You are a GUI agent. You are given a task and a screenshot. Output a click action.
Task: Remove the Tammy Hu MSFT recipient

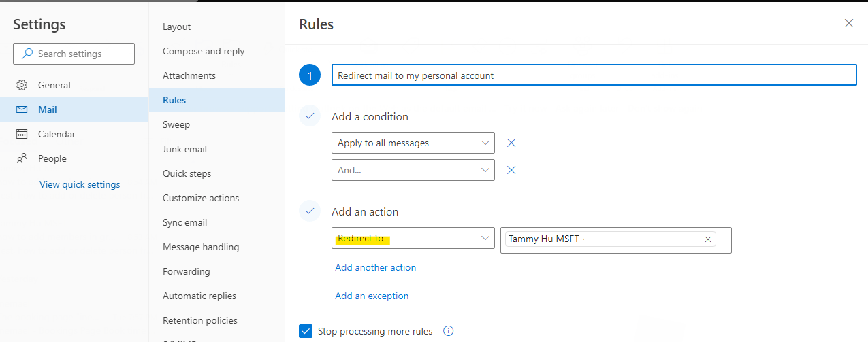coord(708,239)
